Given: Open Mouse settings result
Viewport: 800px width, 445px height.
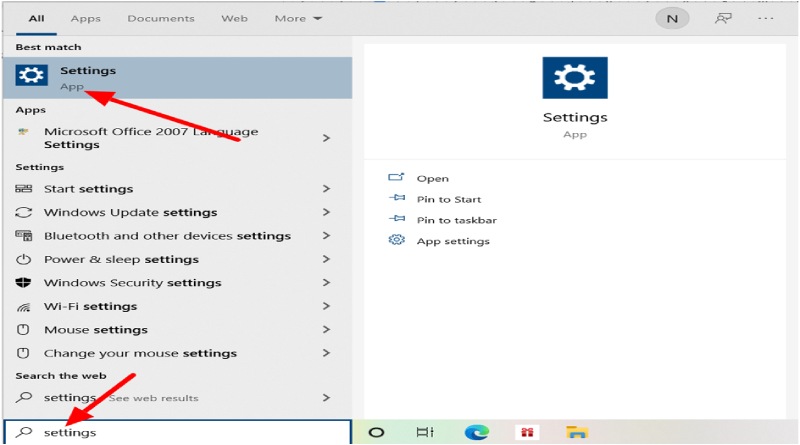Looking at the screenshot, I should (x=178, y=330).
